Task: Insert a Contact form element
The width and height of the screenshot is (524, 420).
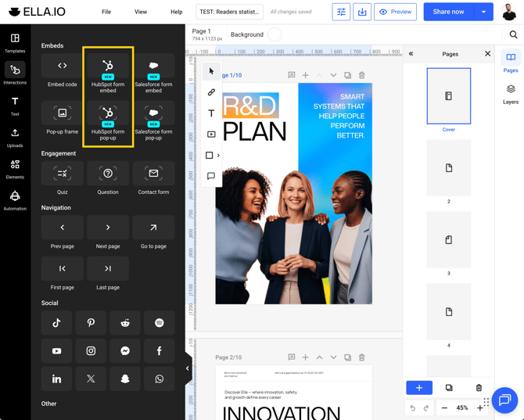Action: pyautogui.click(x=153, y=173)
